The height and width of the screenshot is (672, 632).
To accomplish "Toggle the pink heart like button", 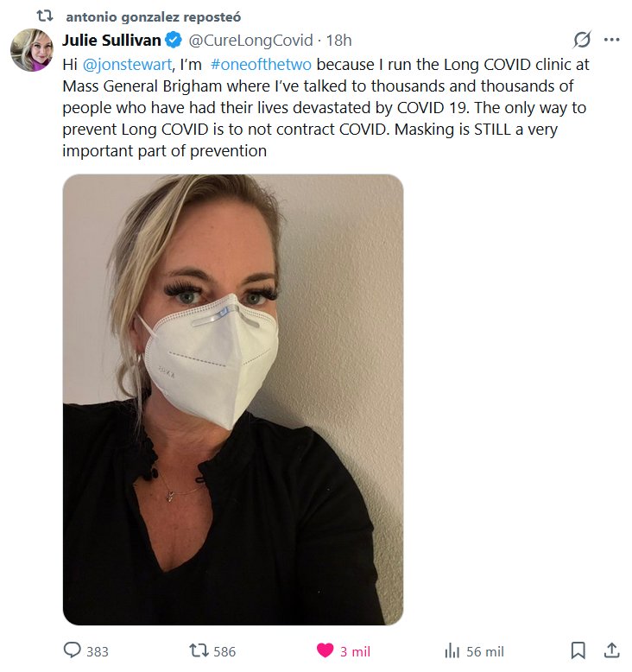I will (325, 650).
